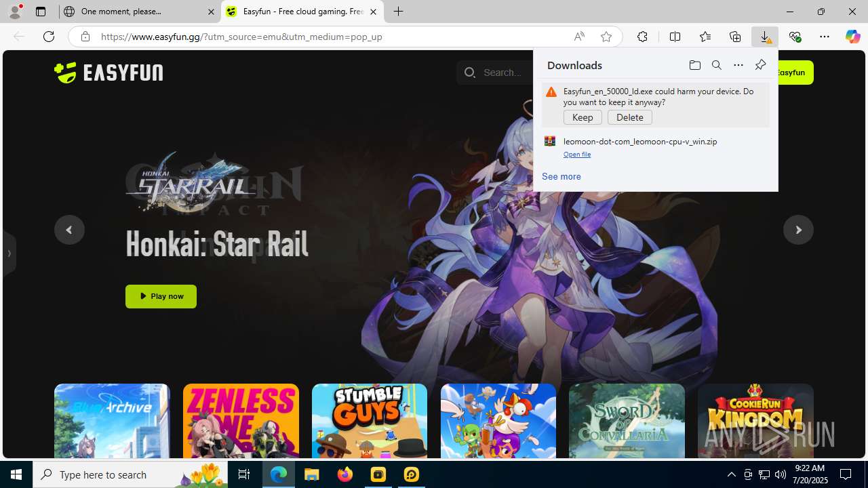Refresh the page

pos(49,37)
